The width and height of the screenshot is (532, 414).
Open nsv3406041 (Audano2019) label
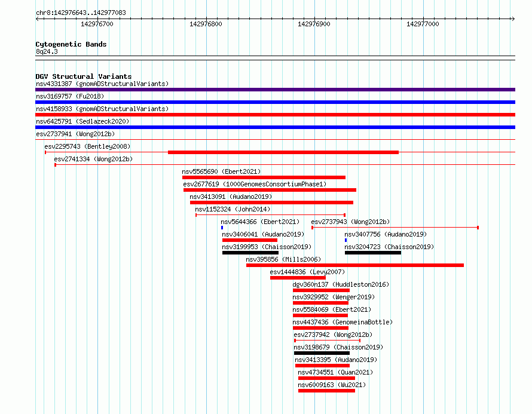263,234
